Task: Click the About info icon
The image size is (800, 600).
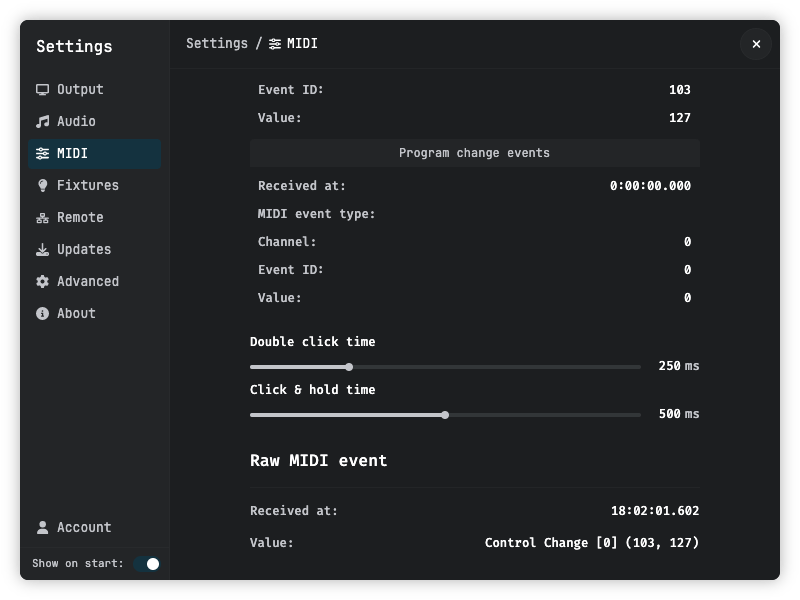Action: pos(42,313)
